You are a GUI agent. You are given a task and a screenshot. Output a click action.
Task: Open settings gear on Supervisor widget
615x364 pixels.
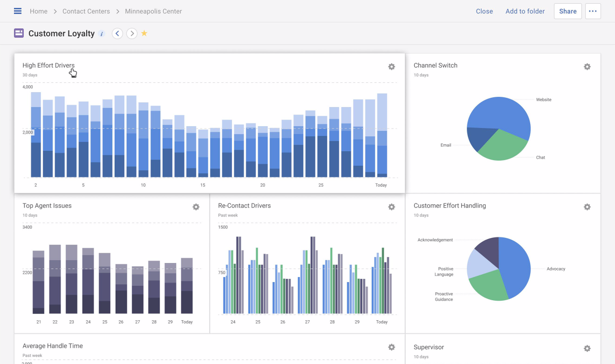[588, 348]
